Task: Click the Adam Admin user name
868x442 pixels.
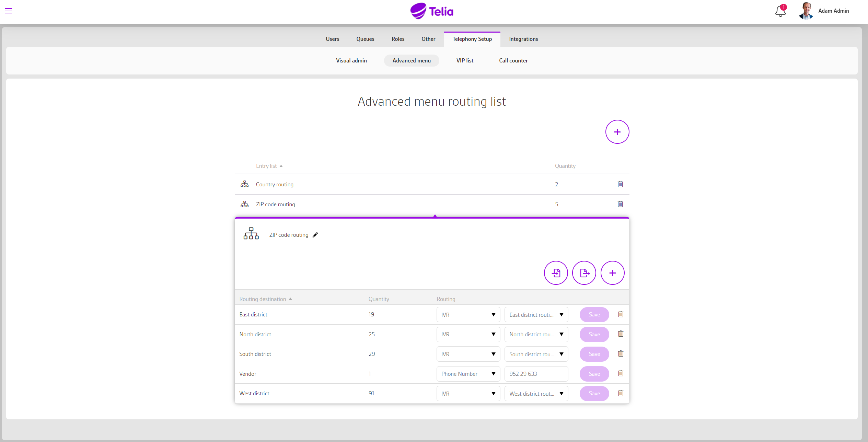Action: [x=833, y=11]
